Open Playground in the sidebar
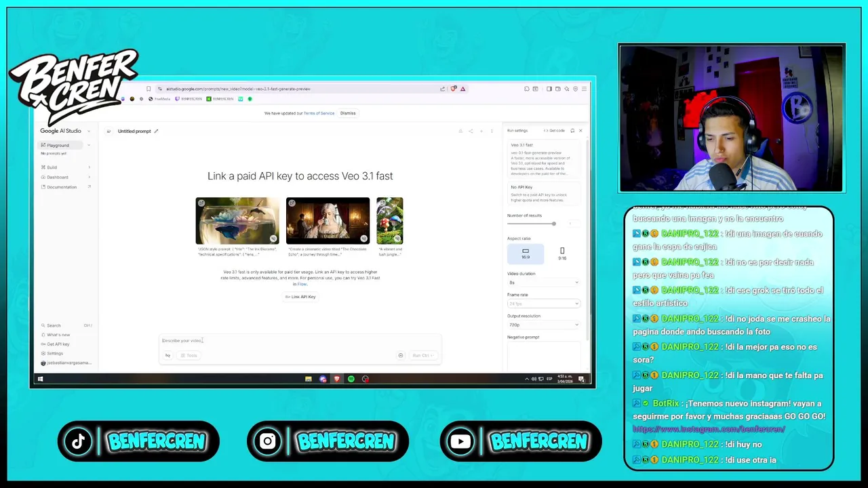Viewport: 868px width, 488px height. pos(61,145)
